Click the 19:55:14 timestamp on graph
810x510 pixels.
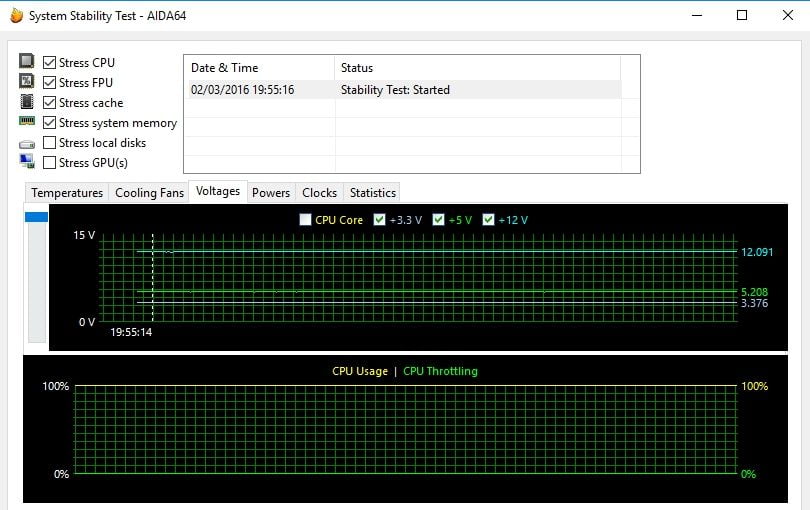(x=131, y=332)
